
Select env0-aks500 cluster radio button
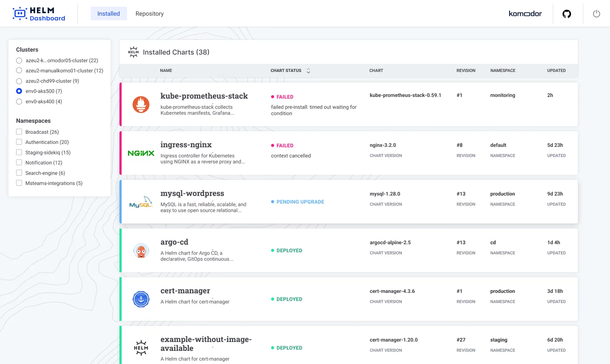point(19,91)
